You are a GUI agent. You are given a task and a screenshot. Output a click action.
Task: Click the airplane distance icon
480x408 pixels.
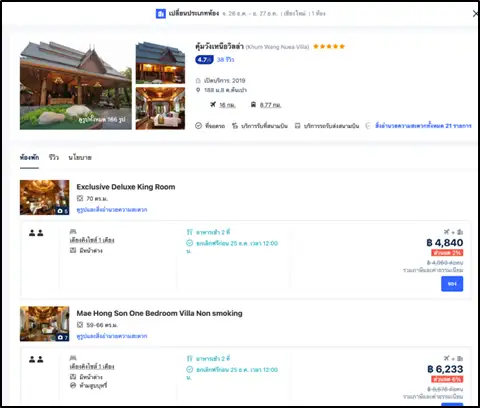tap(213, 105)
